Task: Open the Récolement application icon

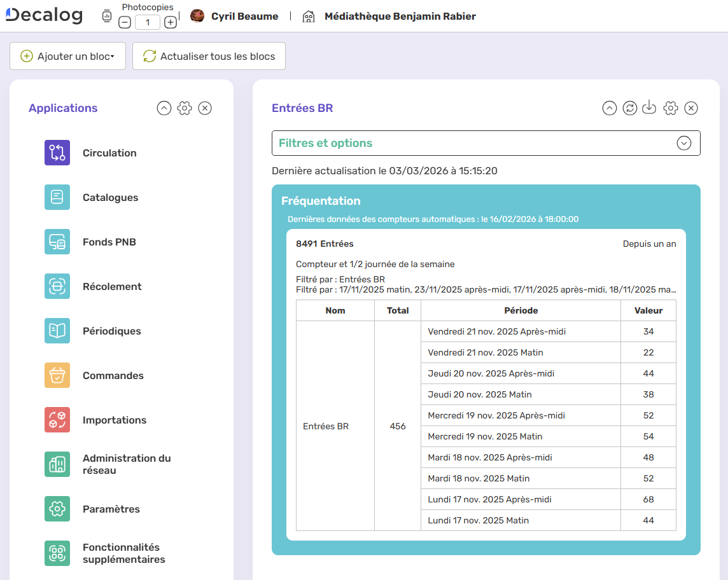Action: tap(57, 286)
